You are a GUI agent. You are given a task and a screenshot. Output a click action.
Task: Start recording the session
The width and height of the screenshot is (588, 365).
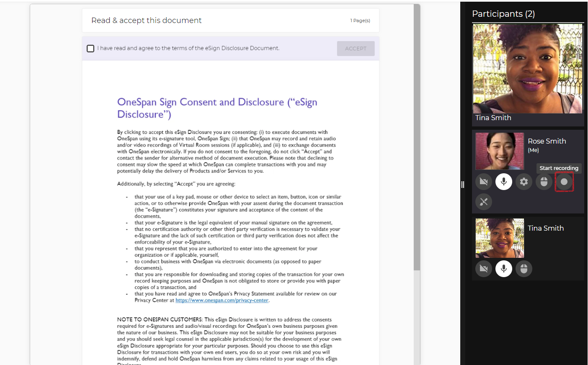click(564, 182)
